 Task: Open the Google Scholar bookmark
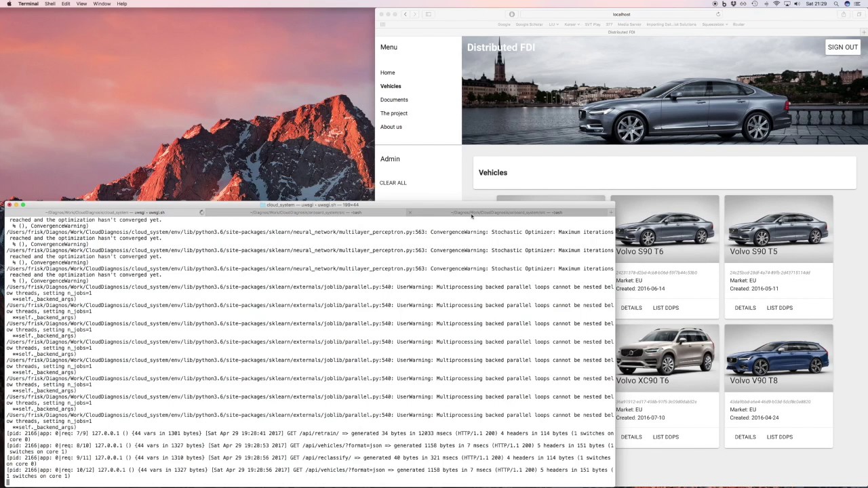click(529, 24)
